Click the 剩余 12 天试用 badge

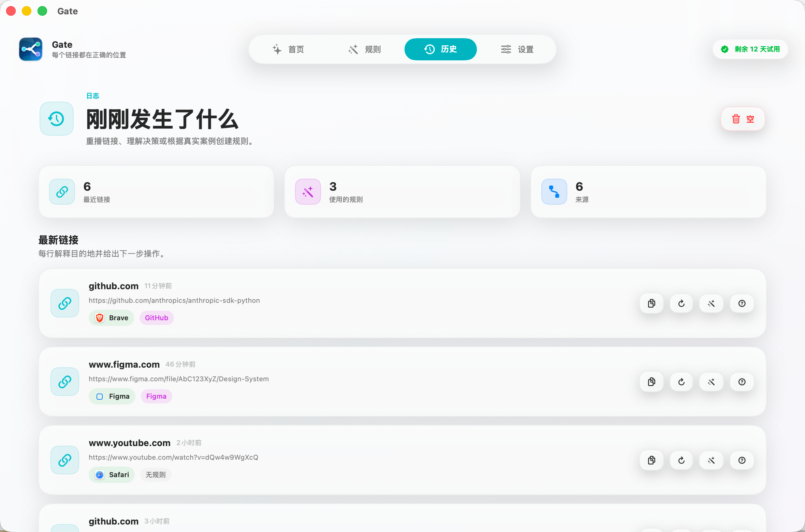point(750,49)
